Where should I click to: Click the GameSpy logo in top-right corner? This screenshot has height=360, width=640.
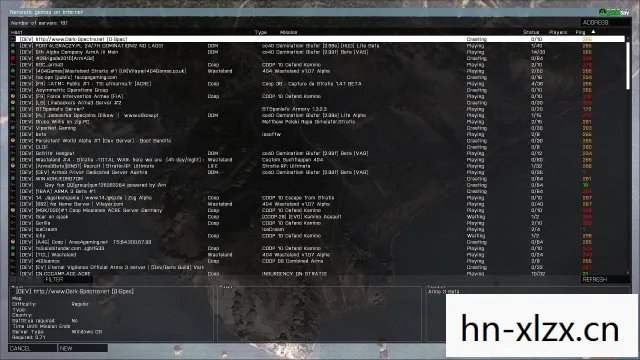(x=614, y=12)
